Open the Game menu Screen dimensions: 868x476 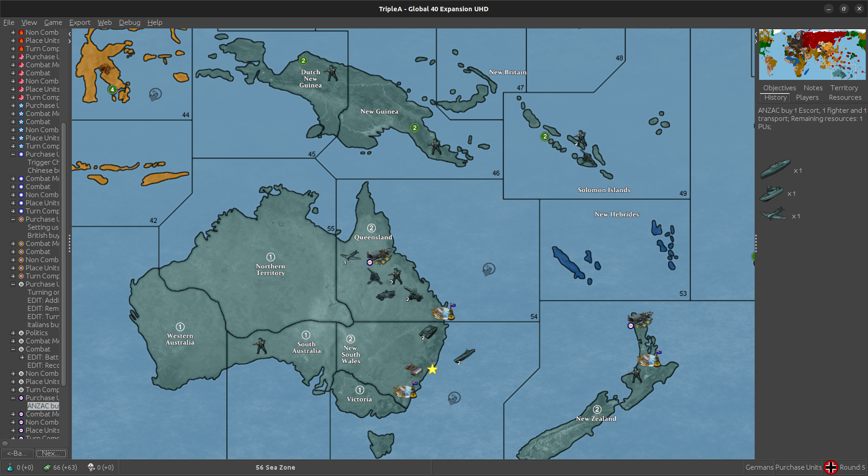click(x=53, y=22)
